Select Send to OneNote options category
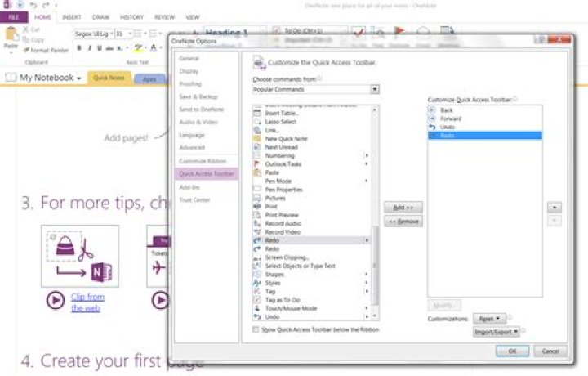 [201, 110]
